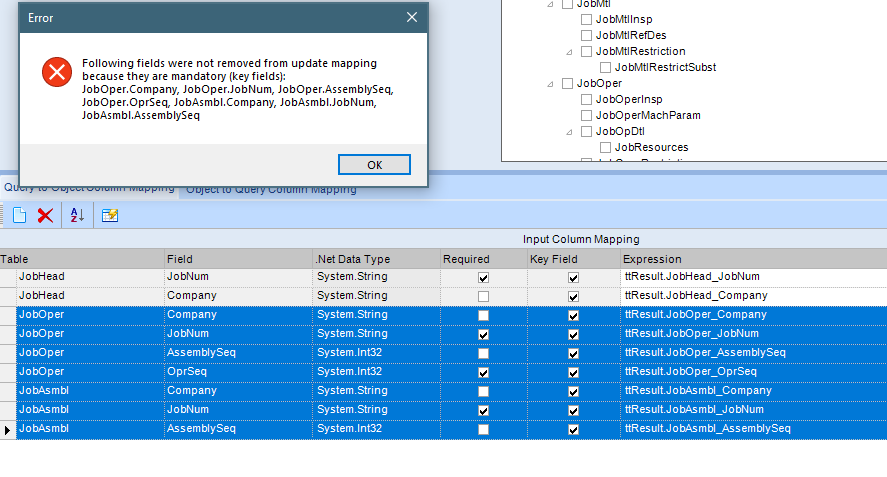Sort by the Field column header
887x477 pixels.
pos(238,259)
